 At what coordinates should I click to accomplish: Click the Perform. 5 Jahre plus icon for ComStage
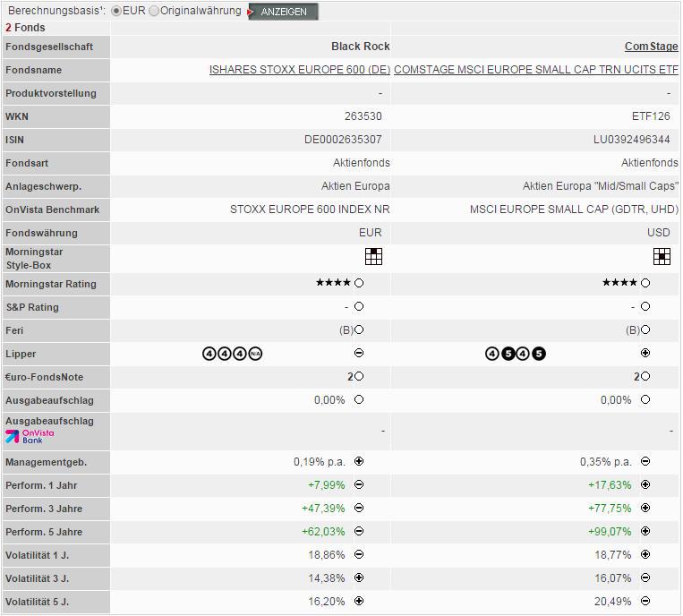(x=645, y=531)
